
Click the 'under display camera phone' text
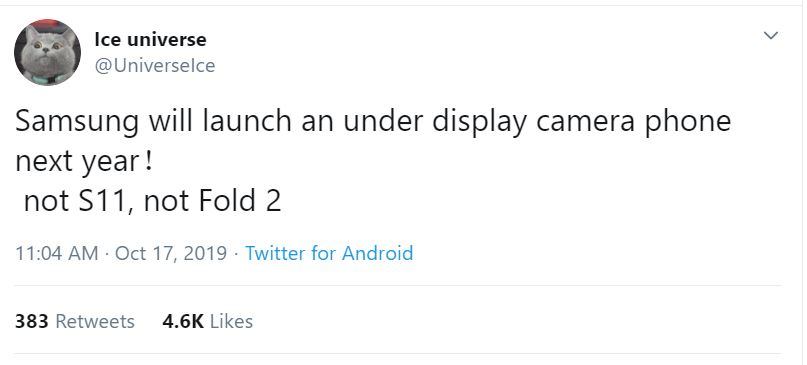(x=538, y=123)
